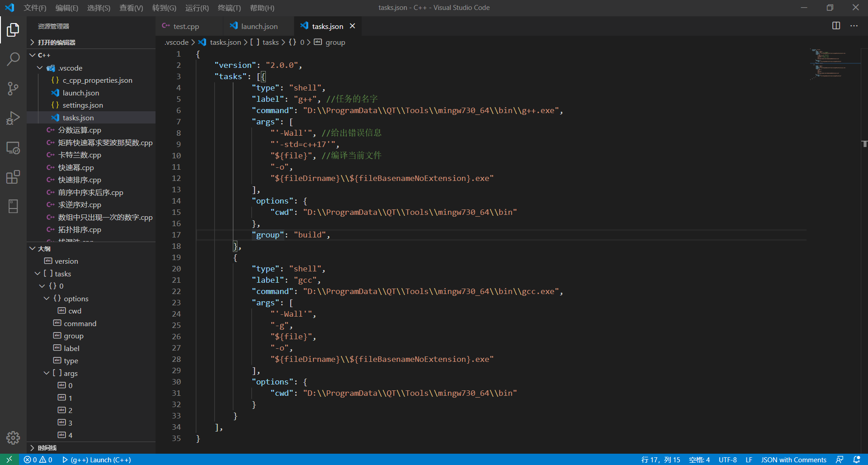This screenshot has width=868, height=465.
Task: Open settings.json file
Action: 91,105
